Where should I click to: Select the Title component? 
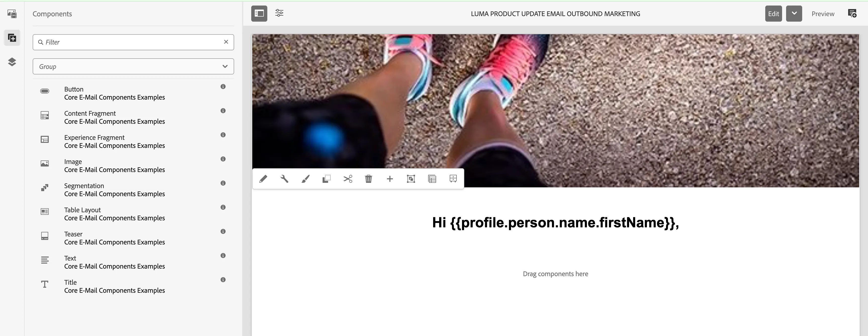click(x=133, y=286)
